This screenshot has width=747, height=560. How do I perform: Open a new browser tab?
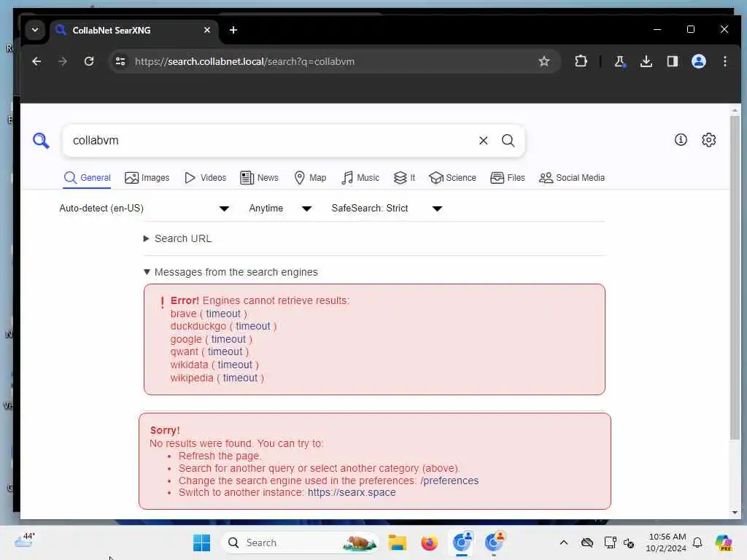[x=233, y=30]
